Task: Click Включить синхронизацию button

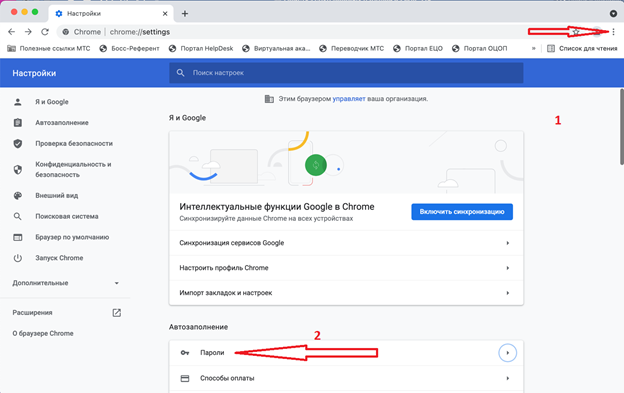Action: click(x=462, y=212)
